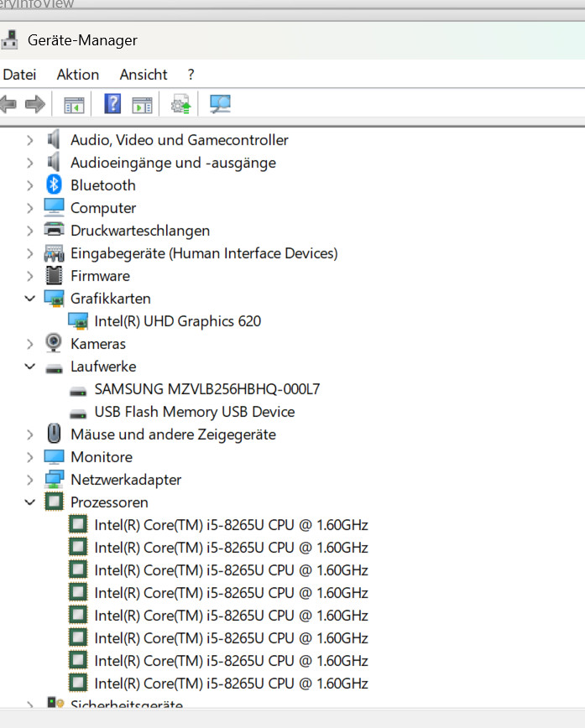Show or hide the console tree pane icon
This screenshot has height=728, width=585.
click(74, 105)
